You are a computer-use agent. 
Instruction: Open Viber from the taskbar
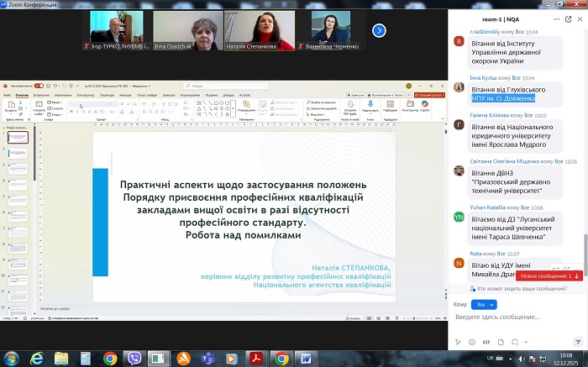134,358
